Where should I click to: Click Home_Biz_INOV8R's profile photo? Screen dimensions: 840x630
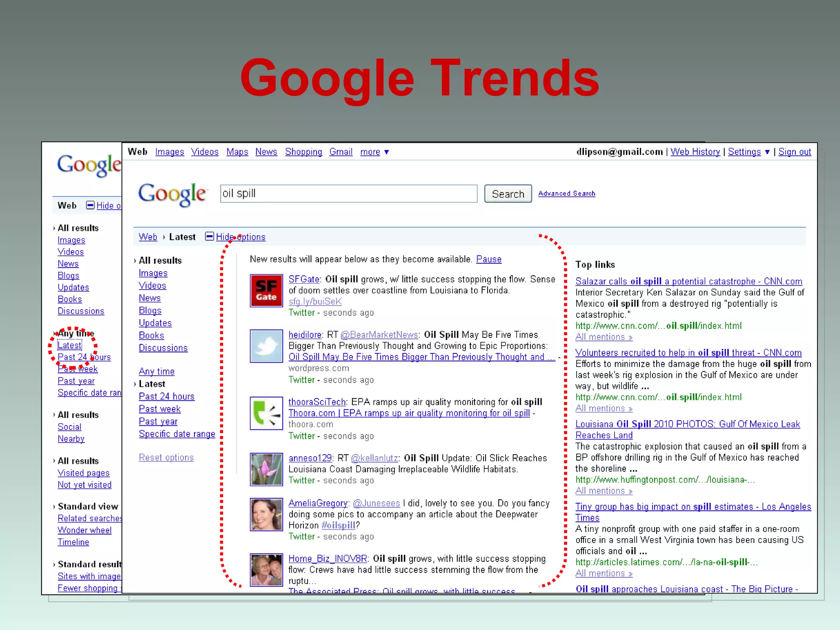(x=266, y=570)
